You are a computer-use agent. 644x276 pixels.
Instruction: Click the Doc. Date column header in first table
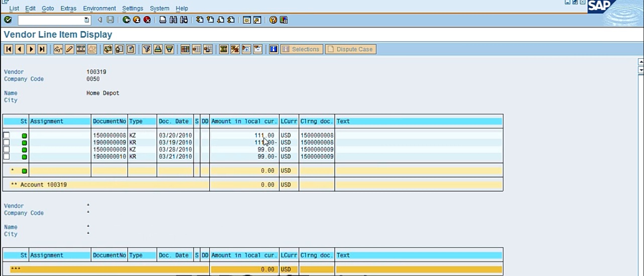pyautogui.click(x=175, y=121)
